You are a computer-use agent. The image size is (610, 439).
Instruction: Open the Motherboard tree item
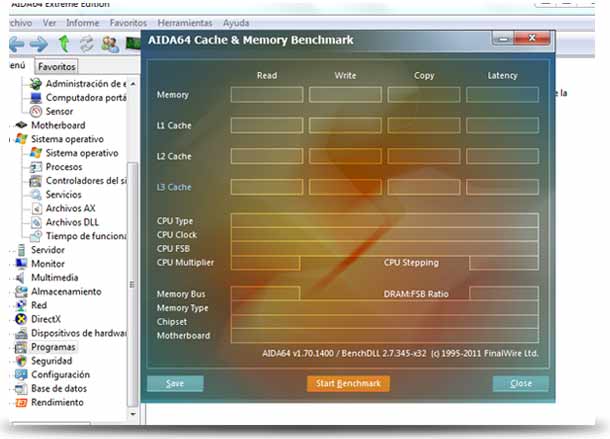58,125
